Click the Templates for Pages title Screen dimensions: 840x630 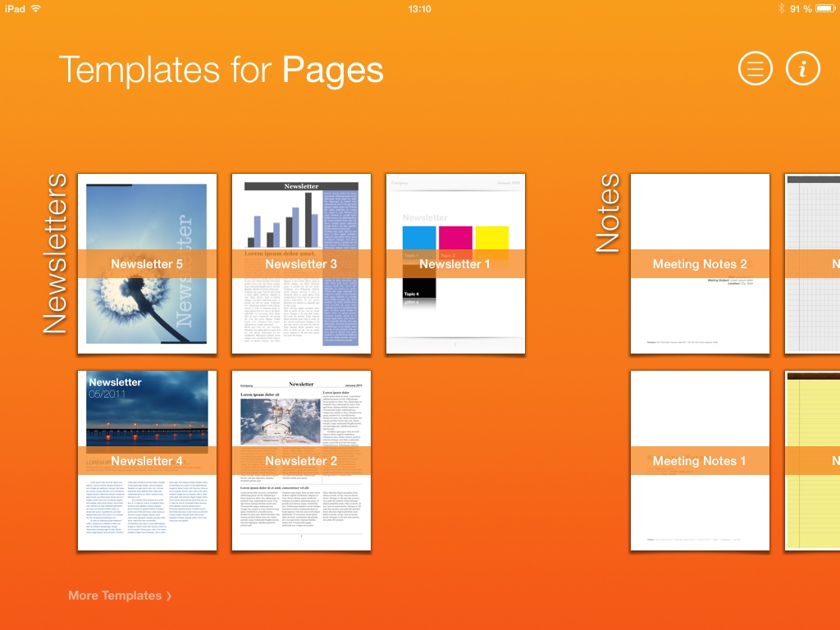[x=221, y=70]
